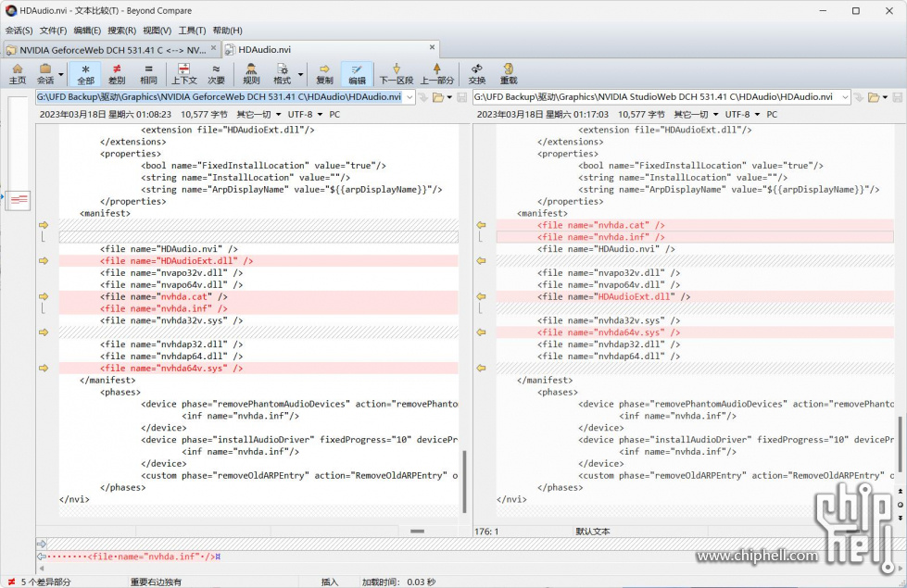The width and height of the screenshot is (907, 588).
Task: Click the 交换 swap sides icon
Action: click(476, 74)
